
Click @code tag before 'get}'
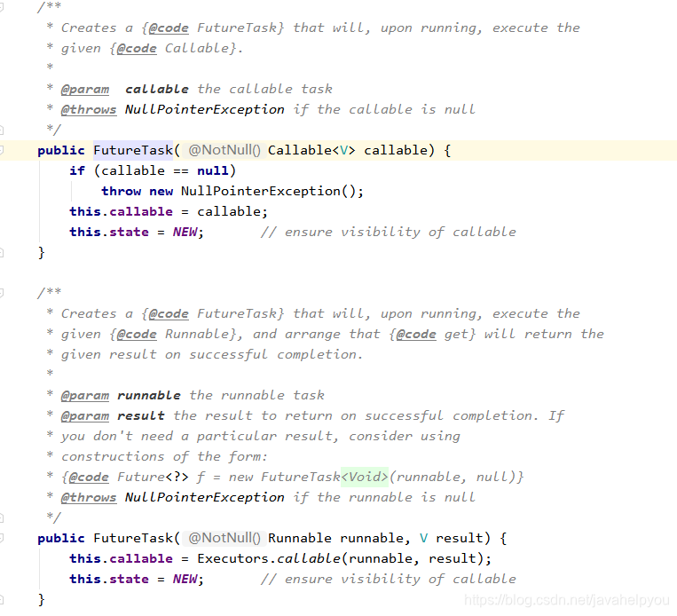416,334
